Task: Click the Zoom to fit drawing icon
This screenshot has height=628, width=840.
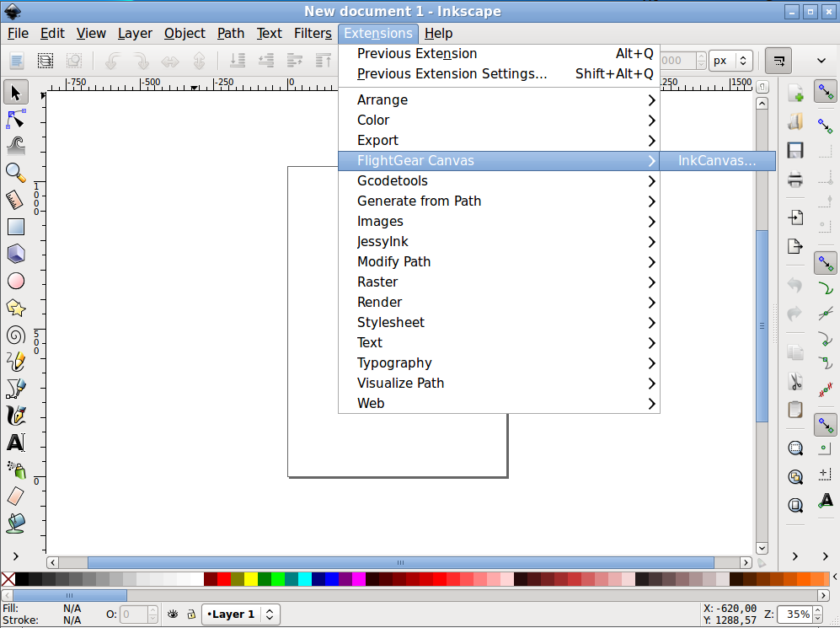Action: click(795, 477)
